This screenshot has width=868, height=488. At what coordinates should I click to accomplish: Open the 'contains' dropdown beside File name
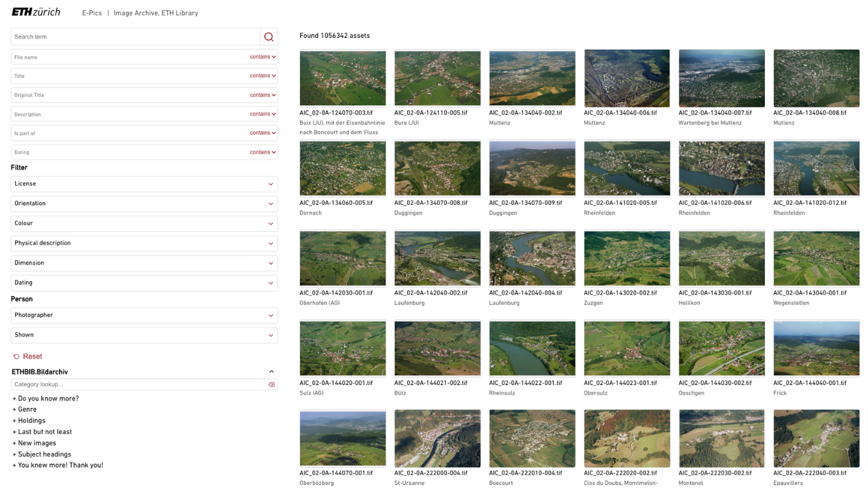click(x=262, y=57)
